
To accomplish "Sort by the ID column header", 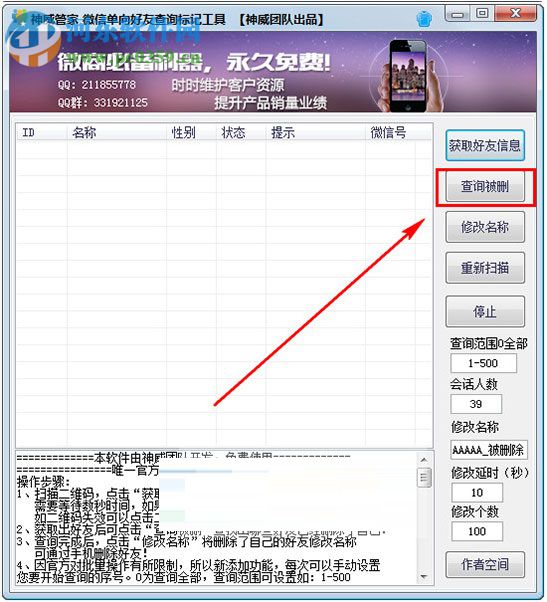I will tap(41, 132).
